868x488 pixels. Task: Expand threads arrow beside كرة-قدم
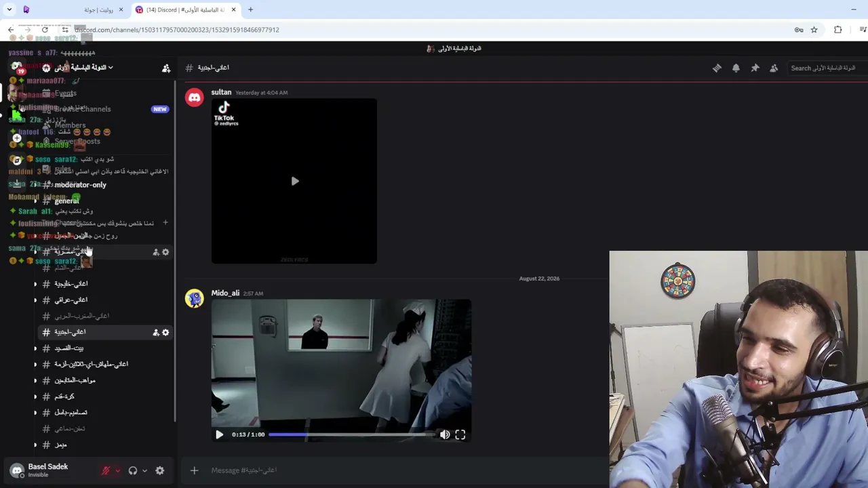35,396
